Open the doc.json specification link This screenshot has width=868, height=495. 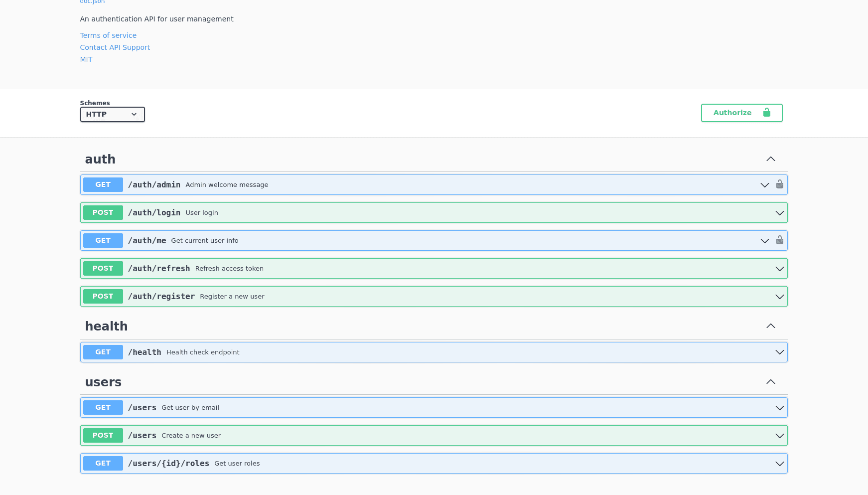[92, 2]
